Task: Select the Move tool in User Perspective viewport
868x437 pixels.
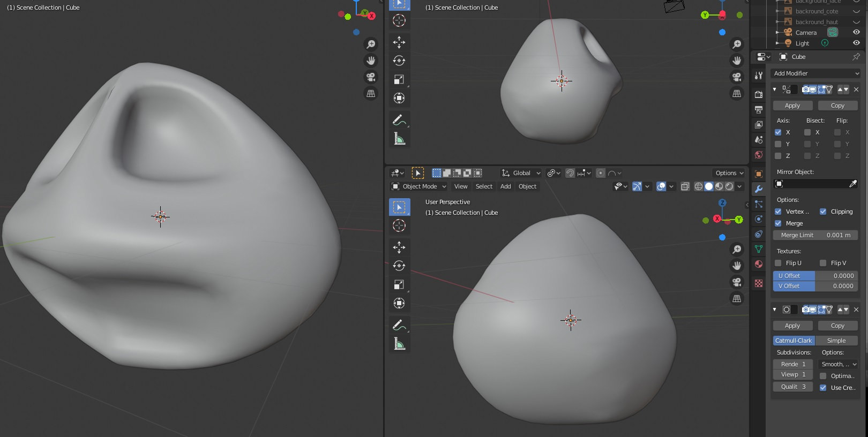Action: (x=399, y=247)
